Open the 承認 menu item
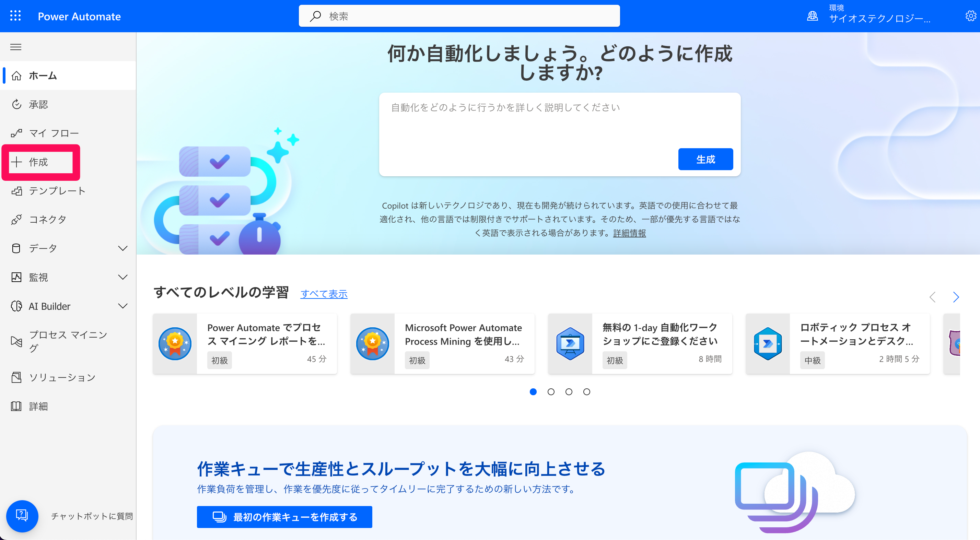The image size is (980, 540). click(x=68, y=104)
